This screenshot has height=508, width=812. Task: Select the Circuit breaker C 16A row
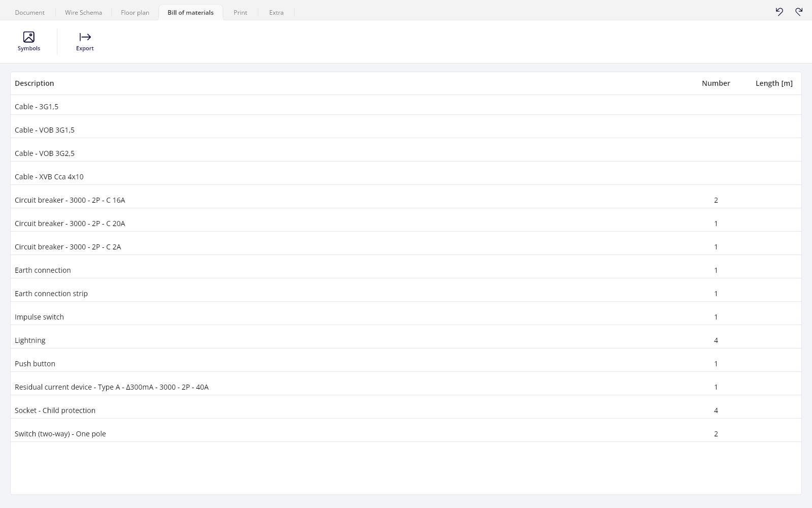406,197
